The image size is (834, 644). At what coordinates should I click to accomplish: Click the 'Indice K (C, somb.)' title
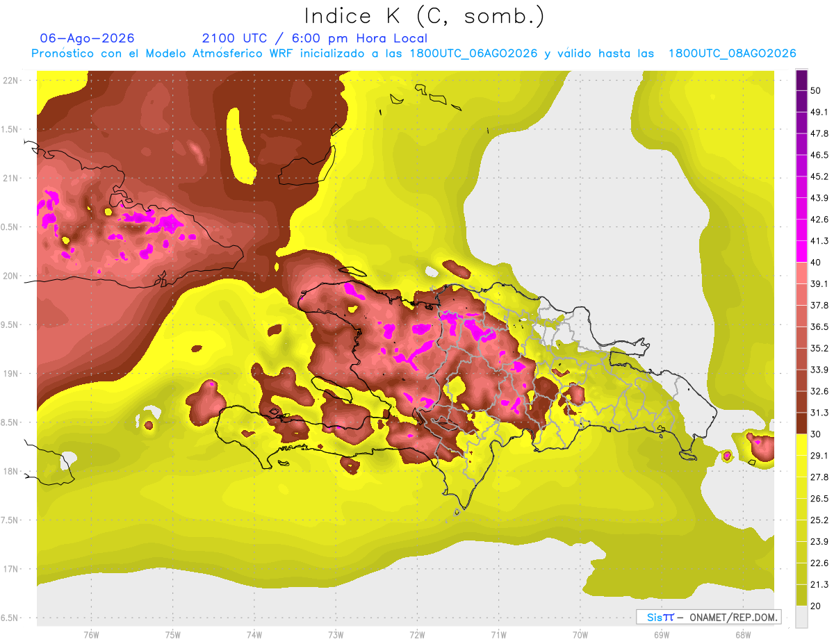(x=424, y=16)
